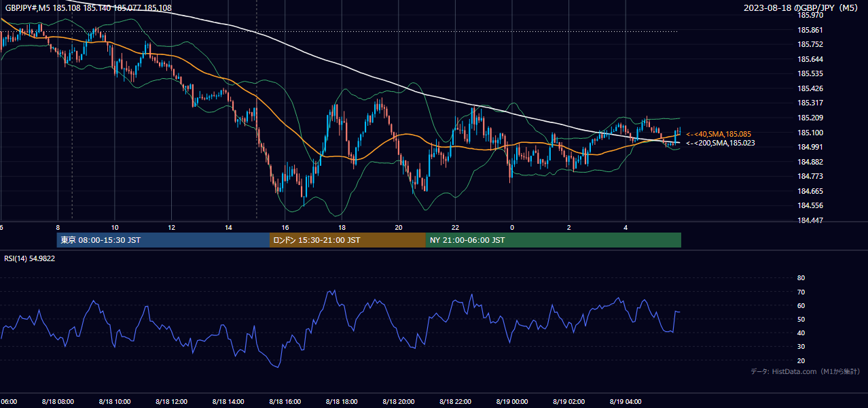
Task: Click hour label 22 under price chart
Action: pos(455,228)
